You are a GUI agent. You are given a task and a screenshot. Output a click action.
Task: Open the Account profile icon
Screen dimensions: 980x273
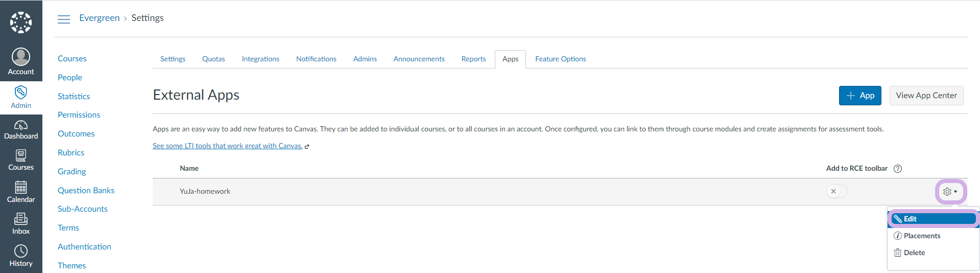click(21, 57)
